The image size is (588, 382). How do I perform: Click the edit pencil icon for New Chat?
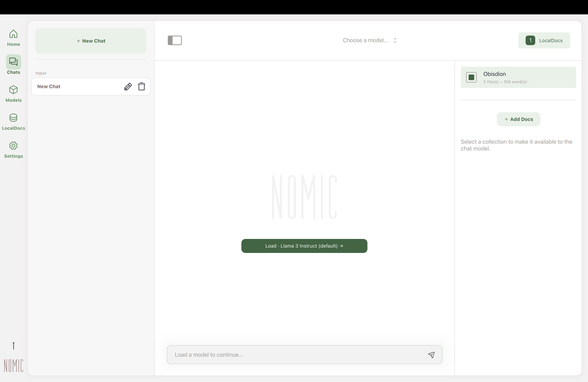pos(128,87)
